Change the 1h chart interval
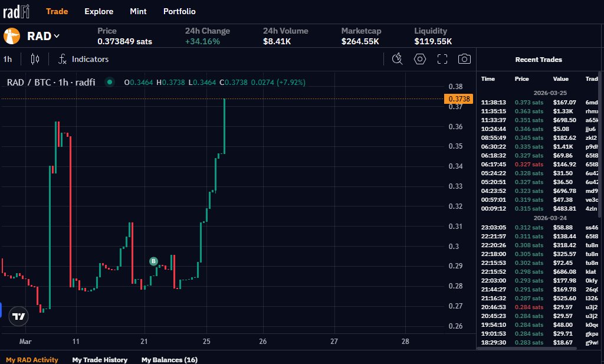604x364 pixels. click(8, 59)
